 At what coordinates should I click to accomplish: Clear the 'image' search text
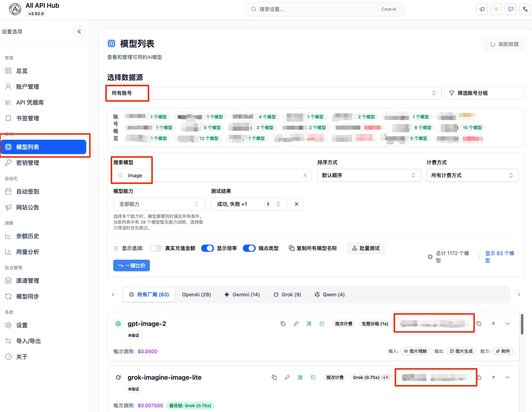[x=305, y=175]
